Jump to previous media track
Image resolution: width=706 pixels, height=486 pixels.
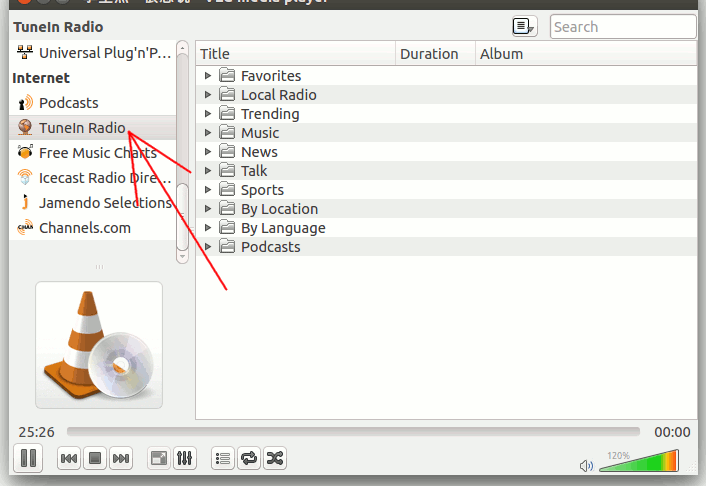pyautogui.click(x=69, y=459)
